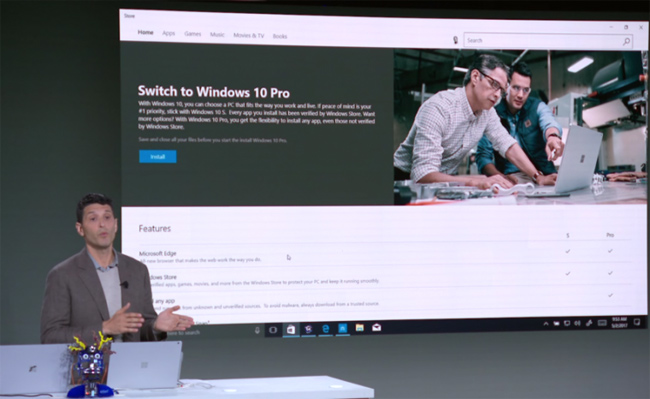Click S column checkmark for Microsoft Edge
The width and height of the screenshot is (650, 399).
(x=568, y=251)
